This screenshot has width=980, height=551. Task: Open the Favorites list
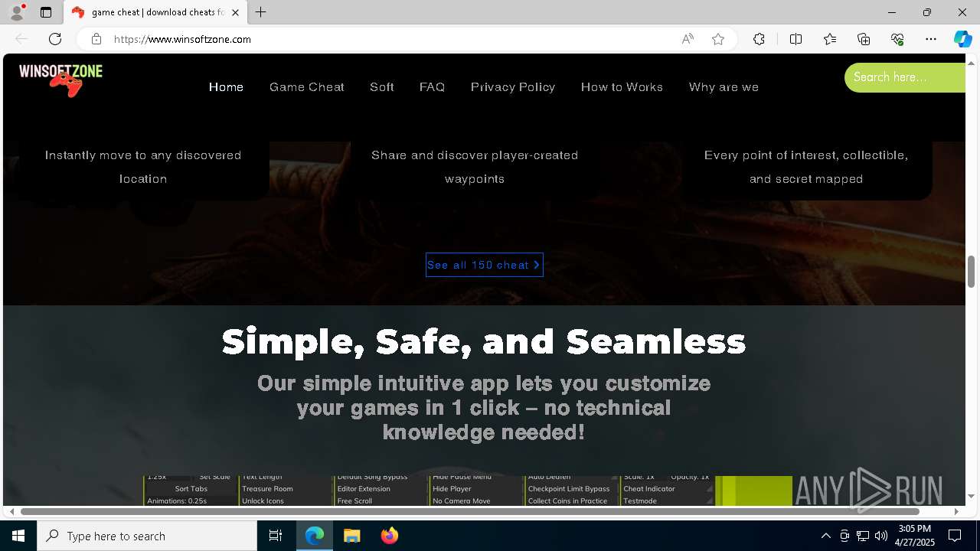tap(830, 39)
